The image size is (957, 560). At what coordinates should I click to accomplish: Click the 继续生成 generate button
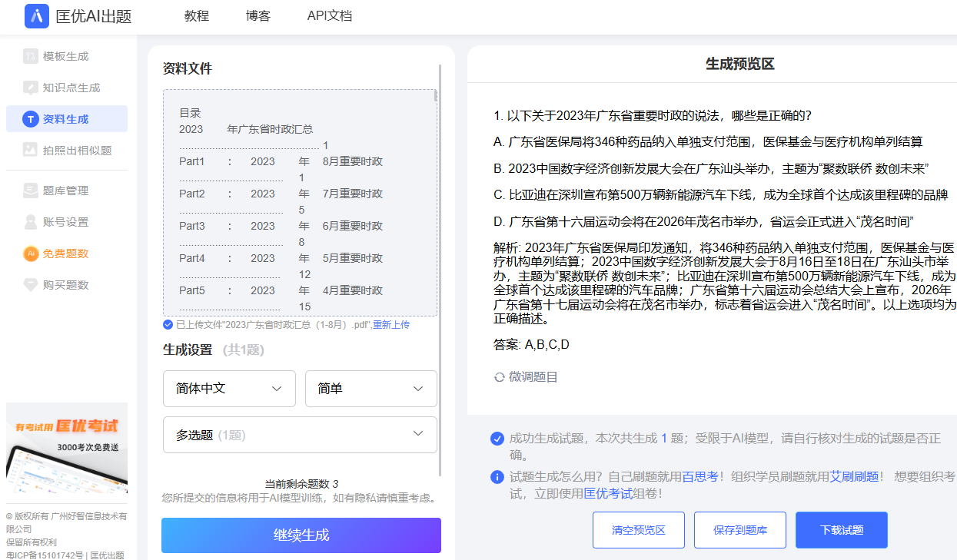tap(301, 535)
